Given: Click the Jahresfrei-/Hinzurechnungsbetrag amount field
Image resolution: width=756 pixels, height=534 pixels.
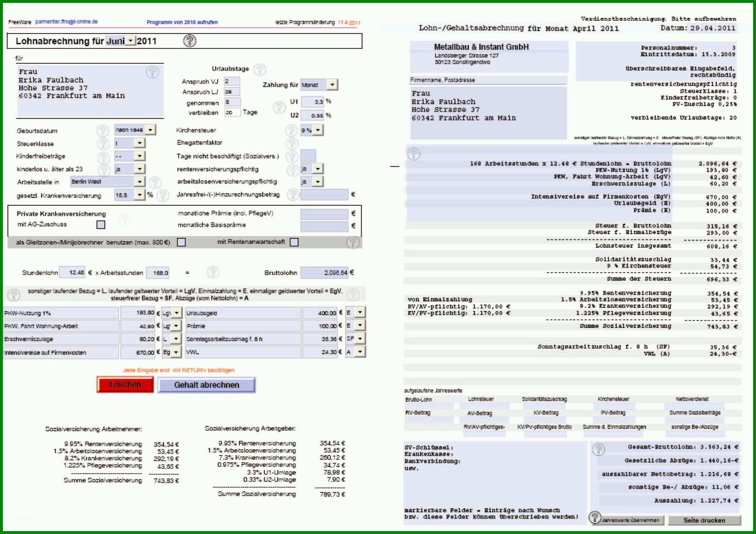Looking at the screenshot, I should 324,194.
